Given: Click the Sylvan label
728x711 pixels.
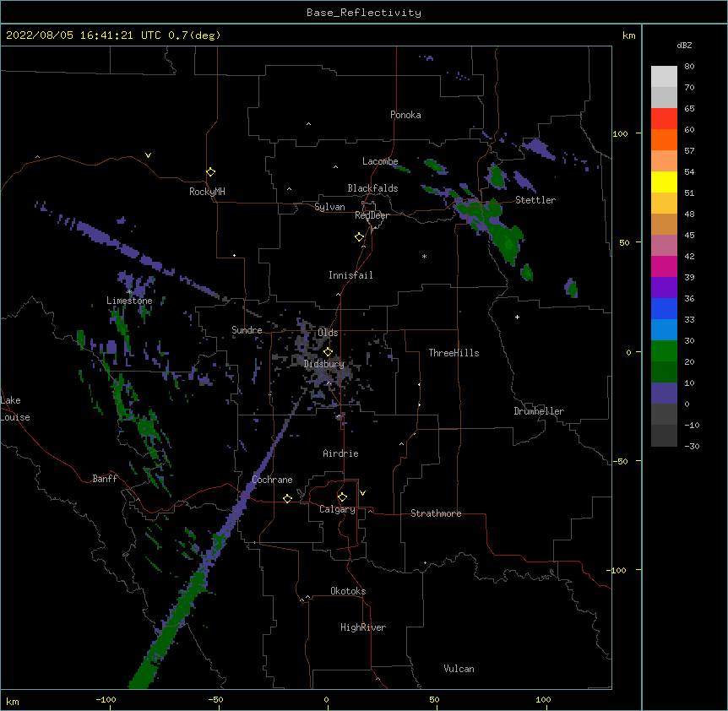Looking at the screenshot, I should [329, 207].
